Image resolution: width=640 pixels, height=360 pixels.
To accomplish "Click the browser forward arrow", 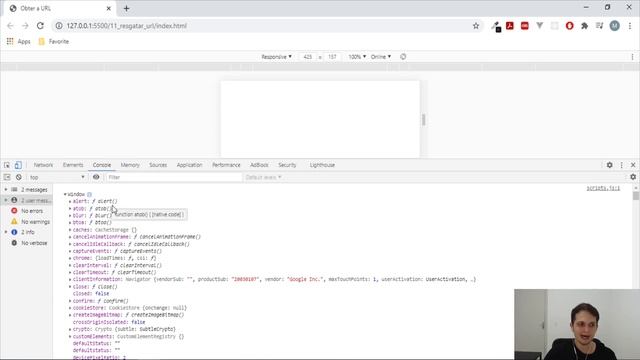I will [x=25, y=26].
